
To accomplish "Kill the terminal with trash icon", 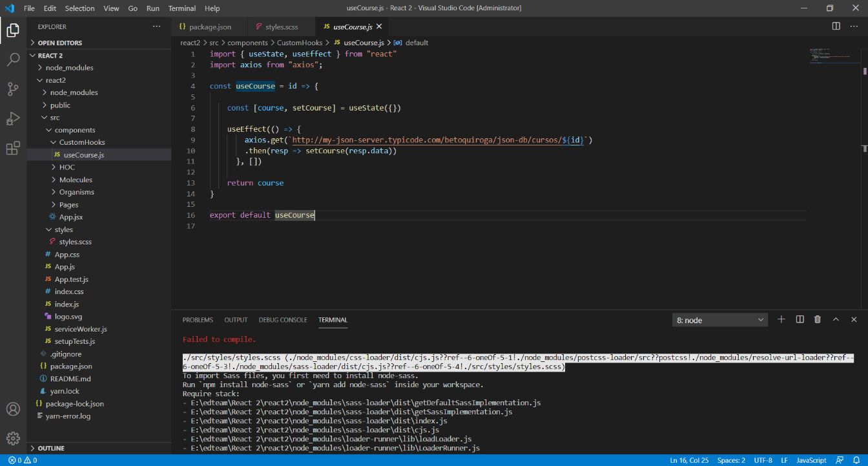I will pos(818,319).
